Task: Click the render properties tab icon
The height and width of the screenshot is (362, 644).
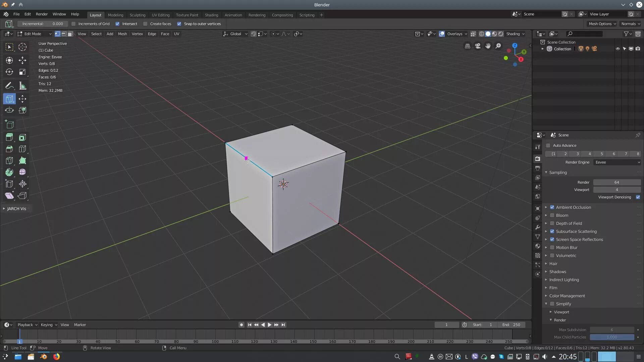Action: [x=538, y=159]
